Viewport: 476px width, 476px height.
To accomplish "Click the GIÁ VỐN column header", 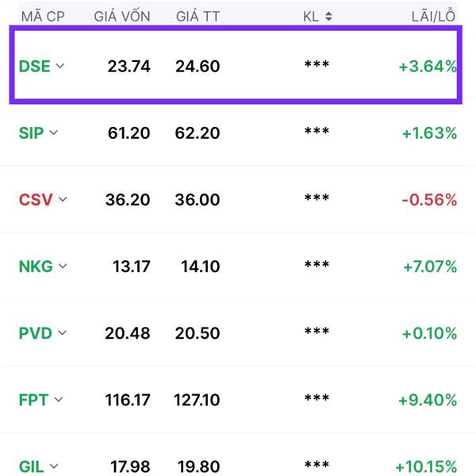I will (x=122, y=16).
